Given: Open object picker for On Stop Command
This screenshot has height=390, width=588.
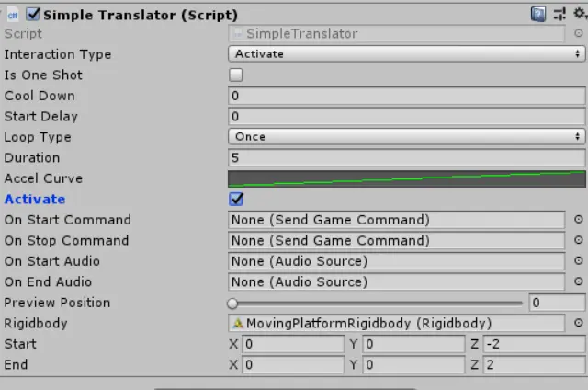Looking at the screenshot, I should coord(579,240).
